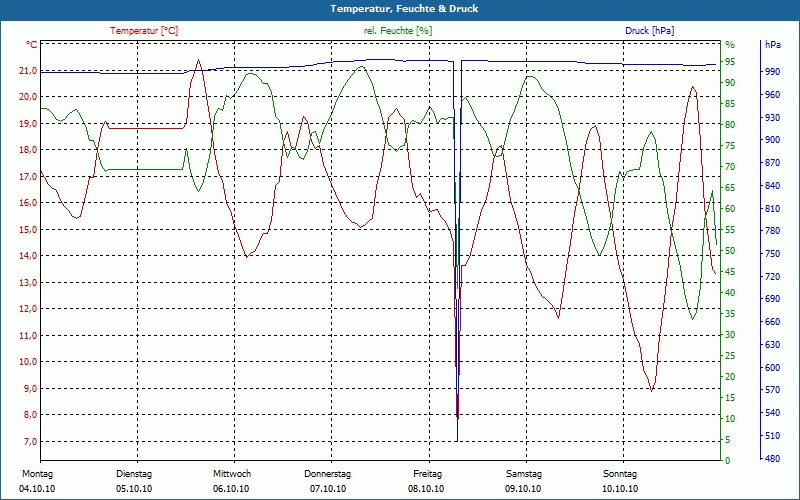This screenshot has width=800, height=500.
Task: Select the 'Freitag' day label
Action: [x=428, y=474]
